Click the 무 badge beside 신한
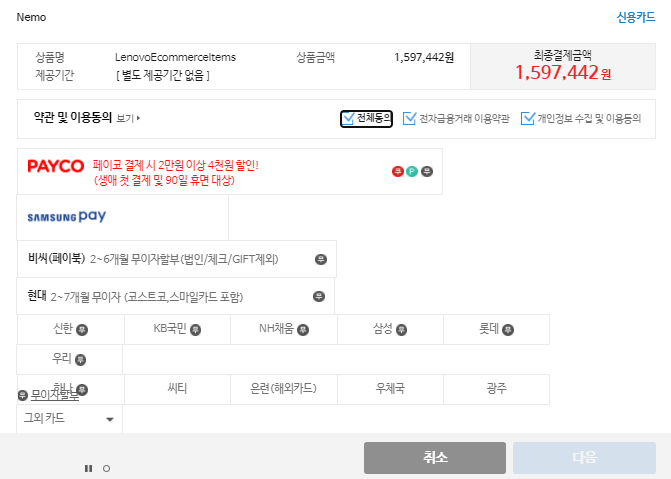 point(82,330)
